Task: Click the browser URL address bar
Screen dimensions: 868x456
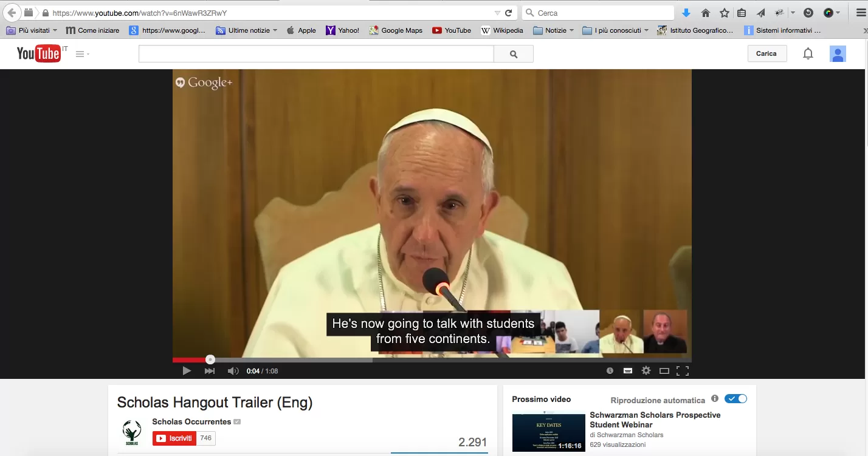Action: pyautogui.click(x=267, y=13)
